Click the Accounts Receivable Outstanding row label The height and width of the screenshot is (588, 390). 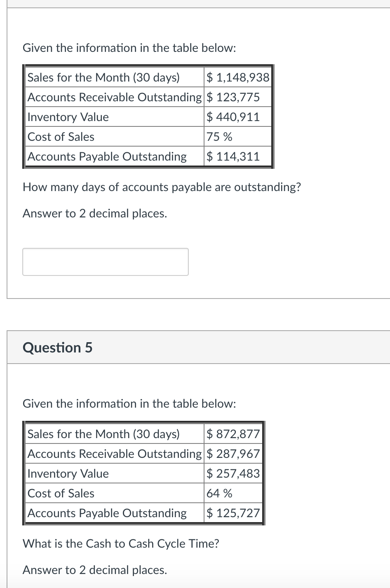pos(113,97)
